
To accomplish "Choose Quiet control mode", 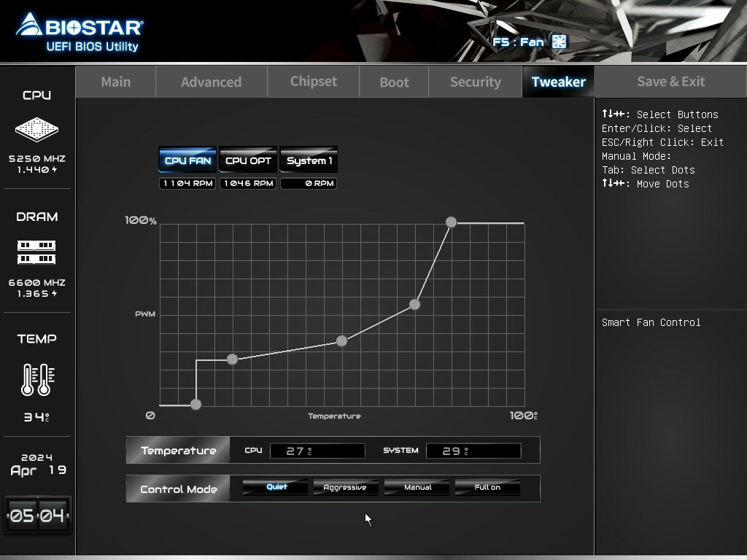I will click(x=275, y=487).
